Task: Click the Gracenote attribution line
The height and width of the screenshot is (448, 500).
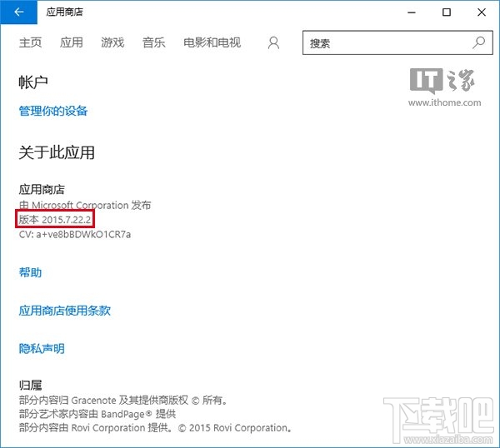Action: pos(123,400)
